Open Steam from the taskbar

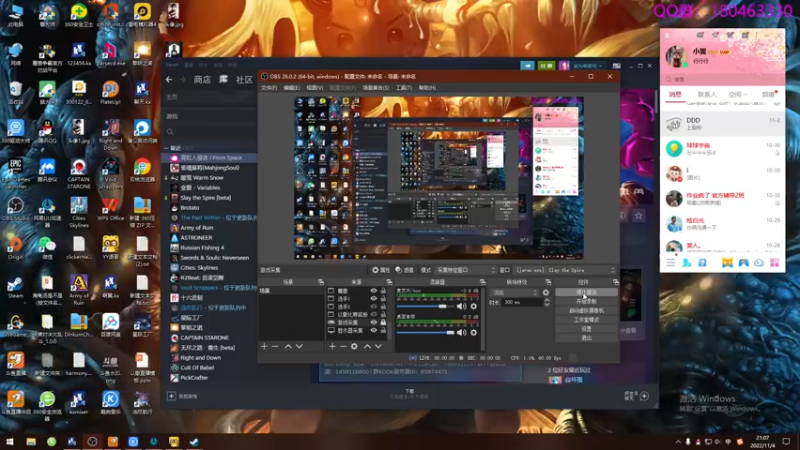click(x=194, y=441)
